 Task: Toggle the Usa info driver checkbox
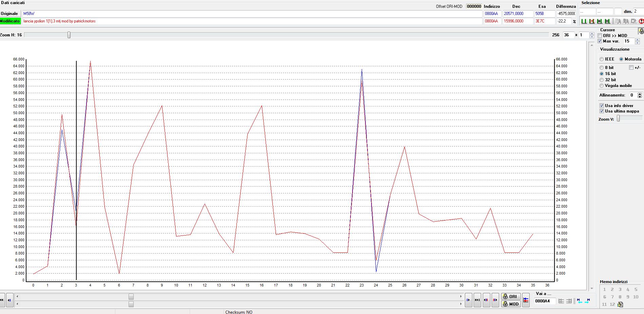point(602,106)
